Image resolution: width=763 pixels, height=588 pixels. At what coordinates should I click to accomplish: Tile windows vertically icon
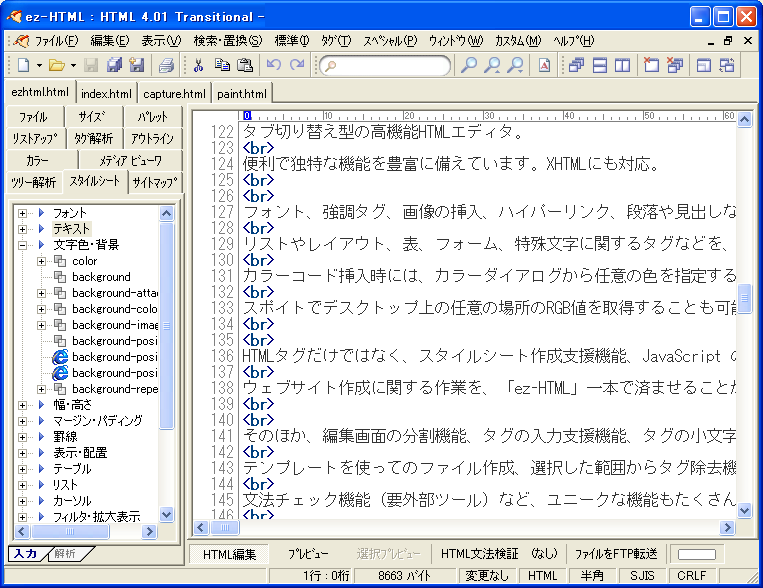click(x=622, y=65)
